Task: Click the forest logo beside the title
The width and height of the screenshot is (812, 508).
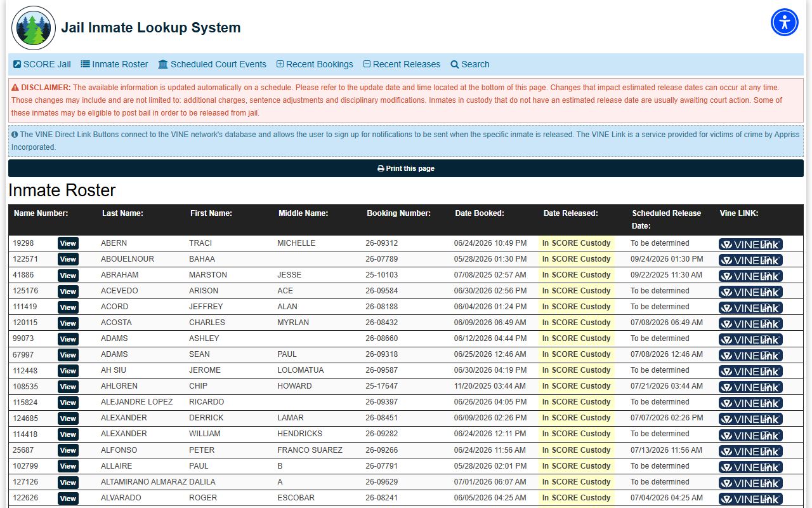Action: [x=34, y=28]
